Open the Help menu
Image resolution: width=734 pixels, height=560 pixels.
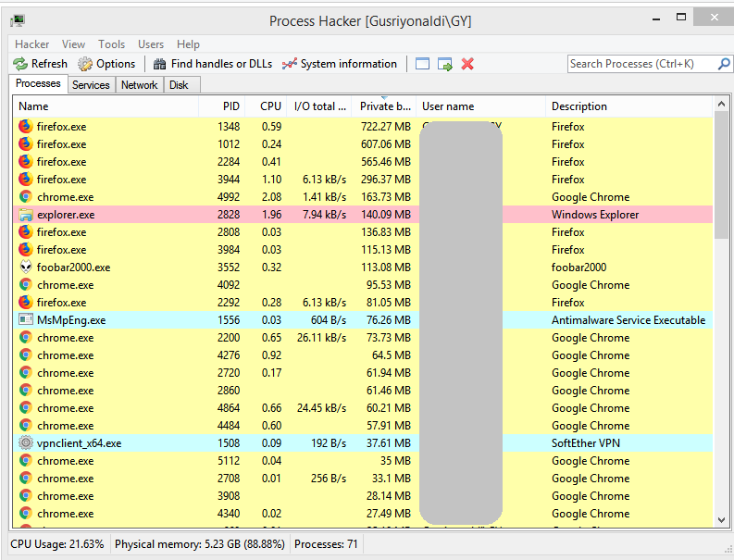click(188, 44)
